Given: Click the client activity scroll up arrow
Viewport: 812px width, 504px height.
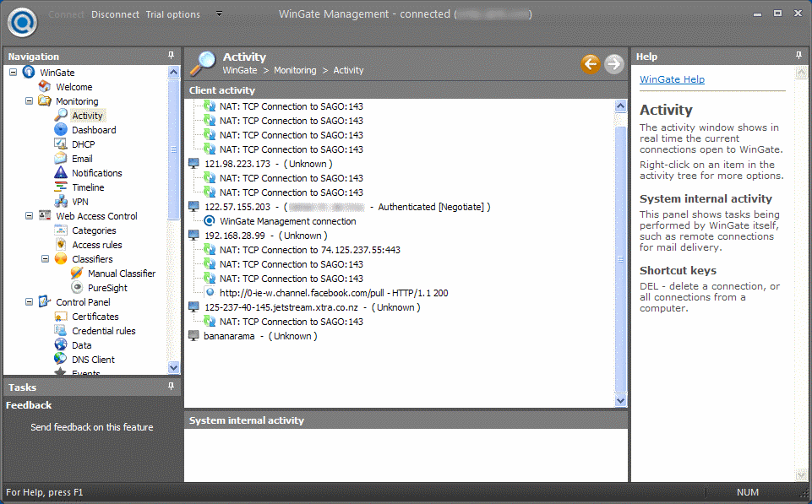Looking at the screenshot, I should 620,106.
